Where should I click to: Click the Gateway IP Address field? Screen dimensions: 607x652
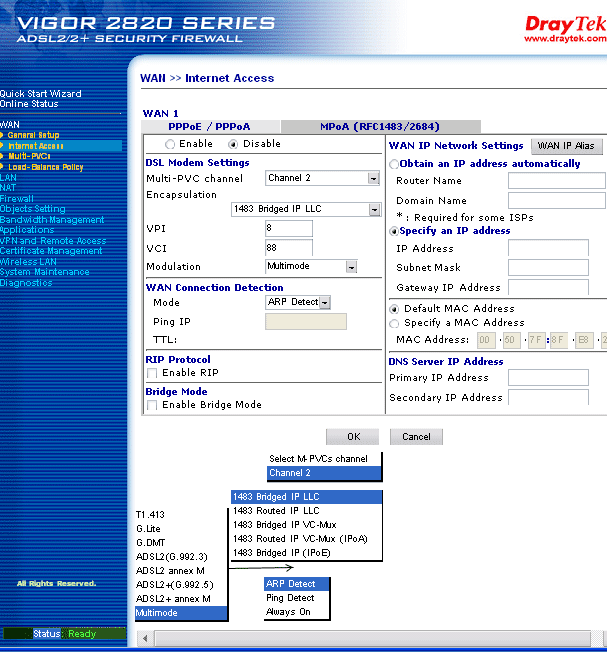[548, 287]
